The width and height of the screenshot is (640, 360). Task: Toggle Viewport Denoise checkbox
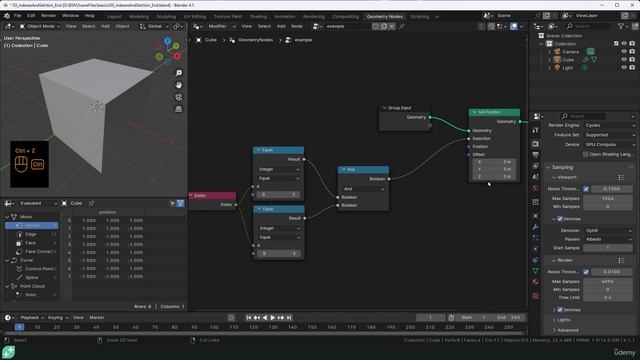[560, 219]
